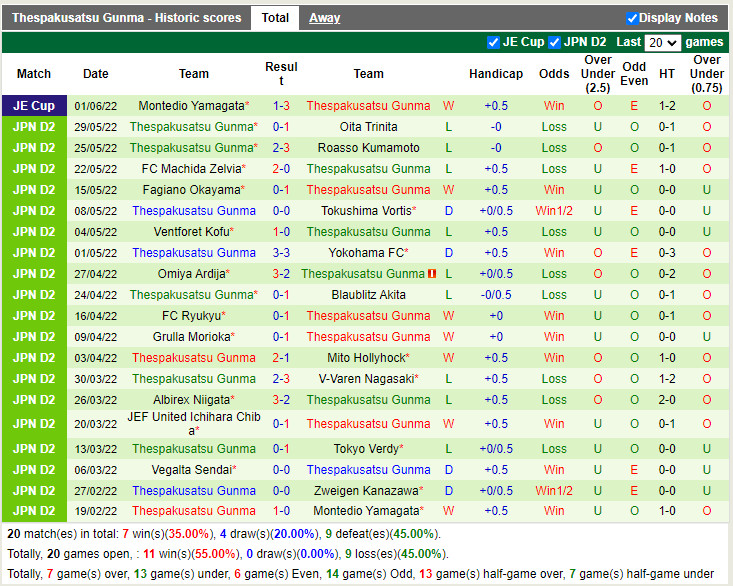Click the FC Machida Zelvia team name
This screenshot has width=733, height=586.
(191, 169)
